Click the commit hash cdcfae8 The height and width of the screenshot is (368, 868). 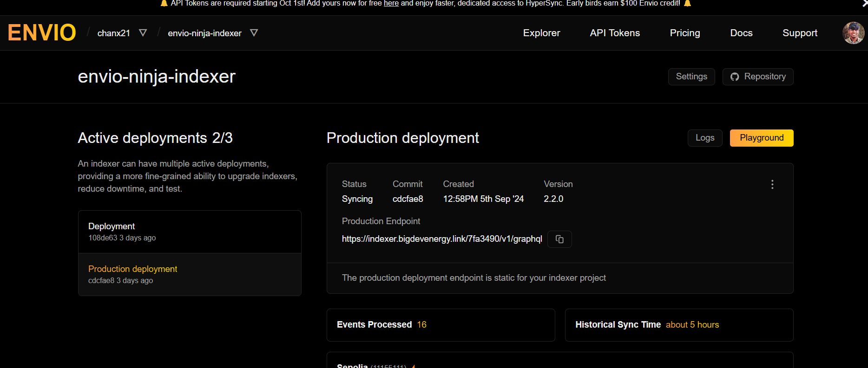point(408,199)
